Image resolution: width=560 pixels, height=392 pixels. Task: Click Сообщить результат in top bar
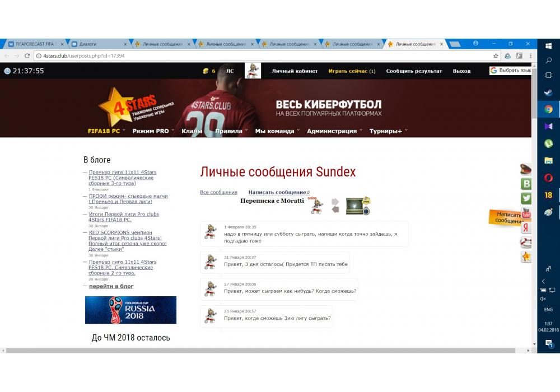pyautogui.click(x=414, y=71)
